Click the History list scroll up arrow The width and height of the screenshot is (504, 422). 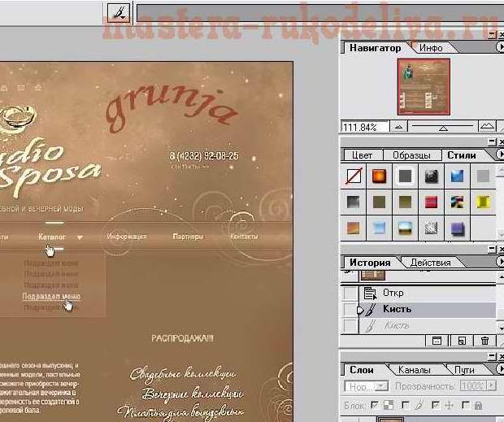(501, 276)
